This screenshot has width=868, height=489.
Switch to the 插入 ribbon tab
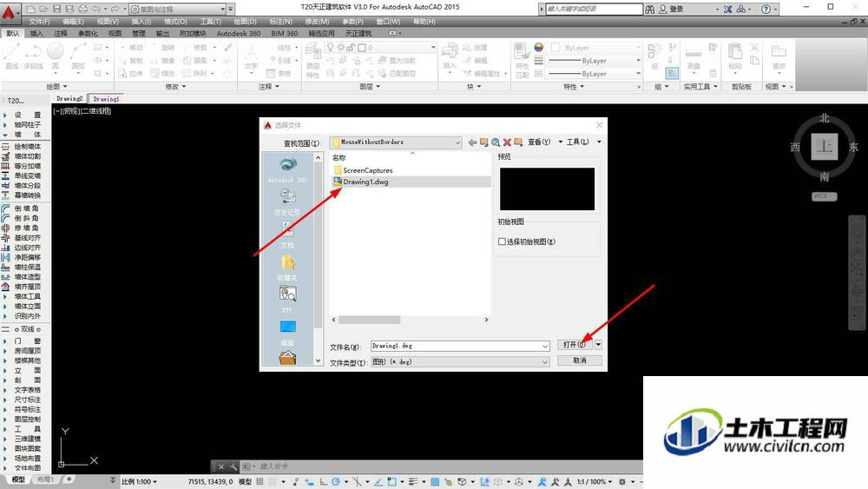(x=36, y=33)
